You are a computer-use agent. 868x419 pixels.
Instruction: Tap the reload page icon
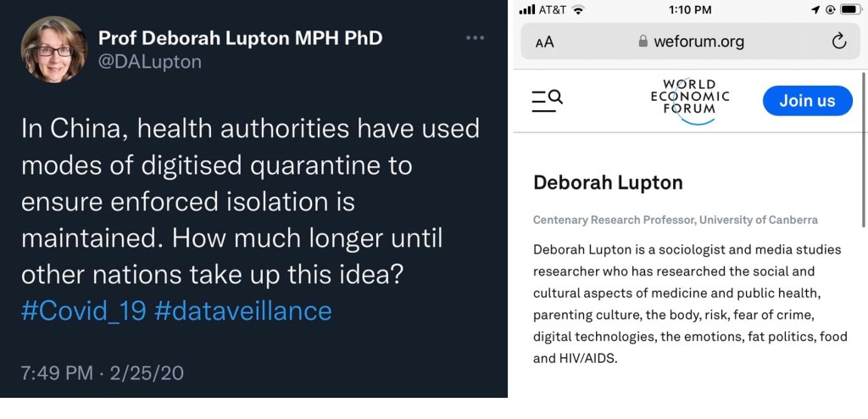tap(838, 42)
